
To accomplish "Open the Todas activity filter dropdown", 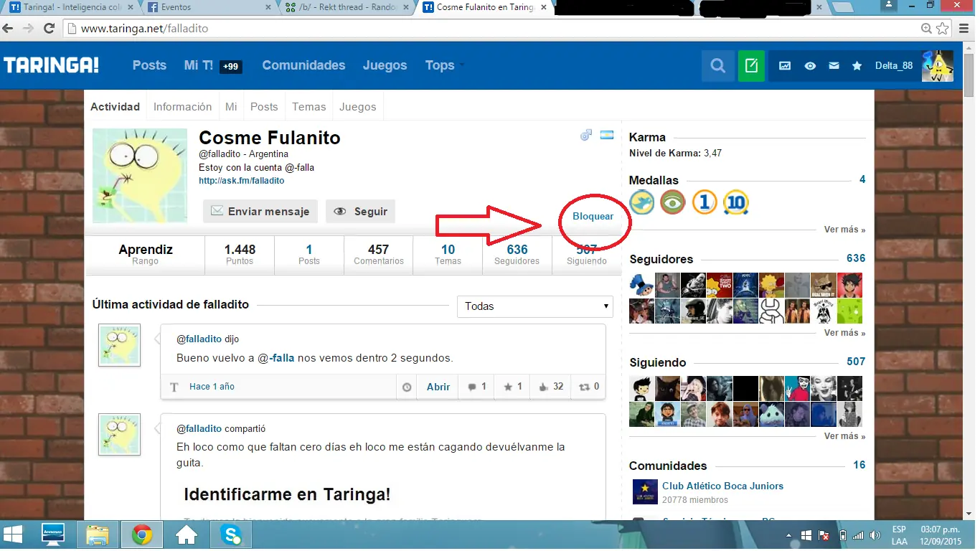I will 535,306.
